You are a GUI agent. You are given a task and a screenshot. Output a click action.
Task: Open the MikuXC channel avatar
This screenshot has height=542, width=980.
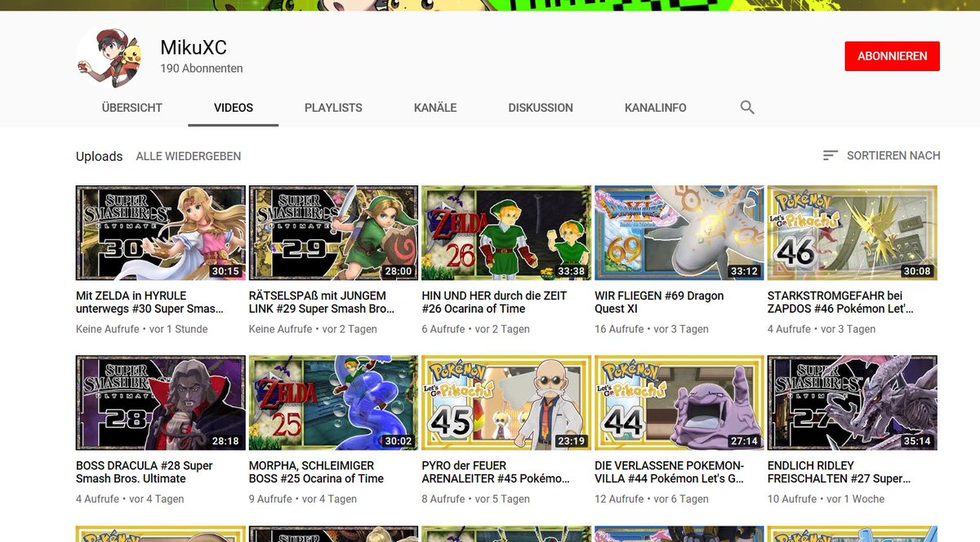109,56
